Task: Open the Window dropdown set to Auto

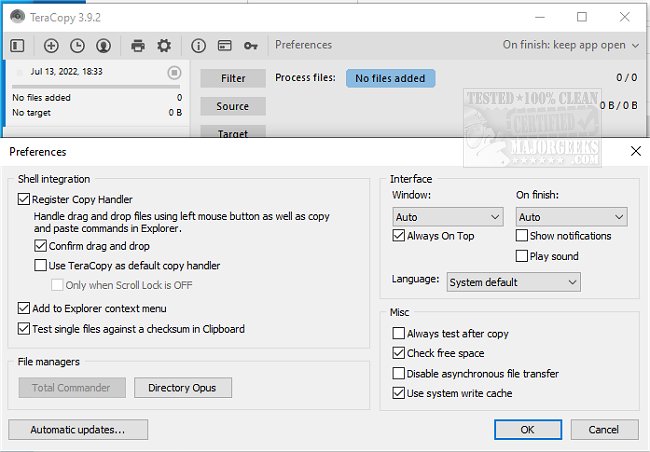Action: point(448,217)
